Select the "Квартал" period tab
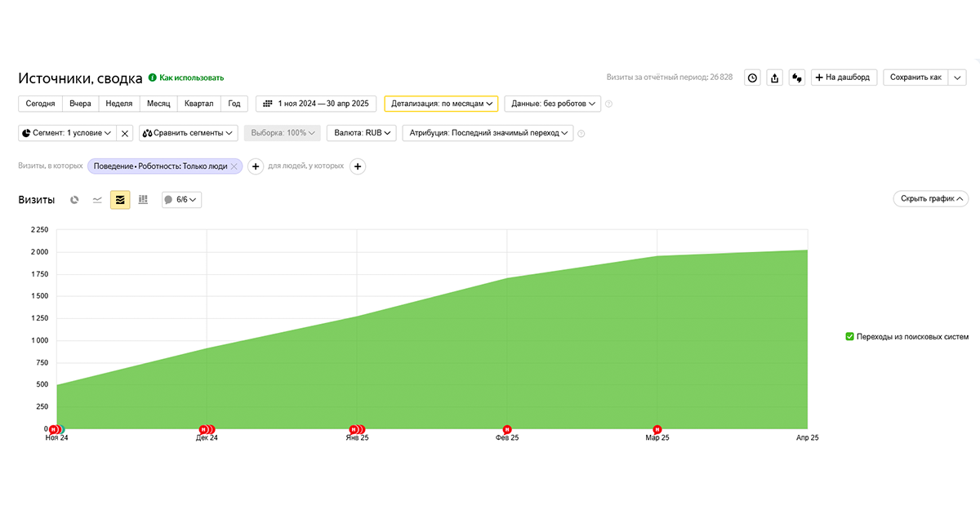This screenshot has height=514, width=980. (x=198, y=104)
